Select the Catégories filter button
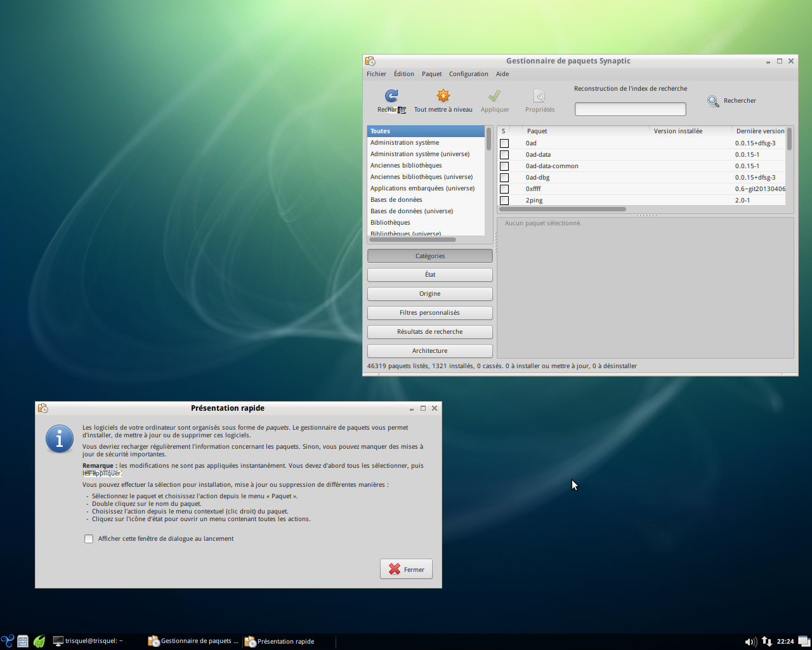Viewport: 812px width, 650px height. (x=430, y=256)
